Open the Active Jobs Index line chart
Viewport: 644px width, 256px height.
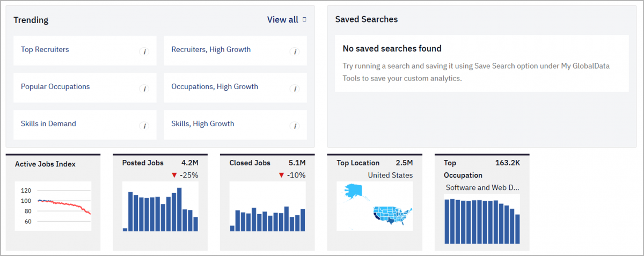pos(53,206)
